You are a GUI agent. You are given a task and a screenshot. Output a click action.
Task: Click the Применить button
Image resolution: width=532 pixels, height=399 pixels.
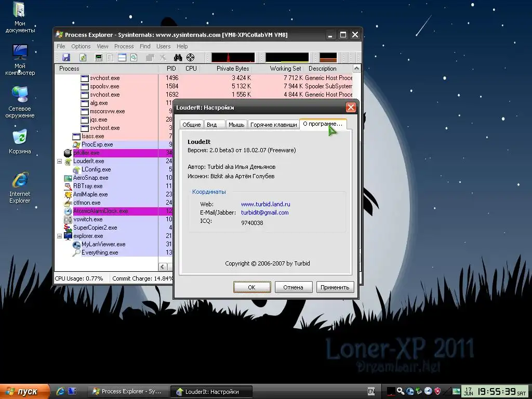tap(335, 287)
